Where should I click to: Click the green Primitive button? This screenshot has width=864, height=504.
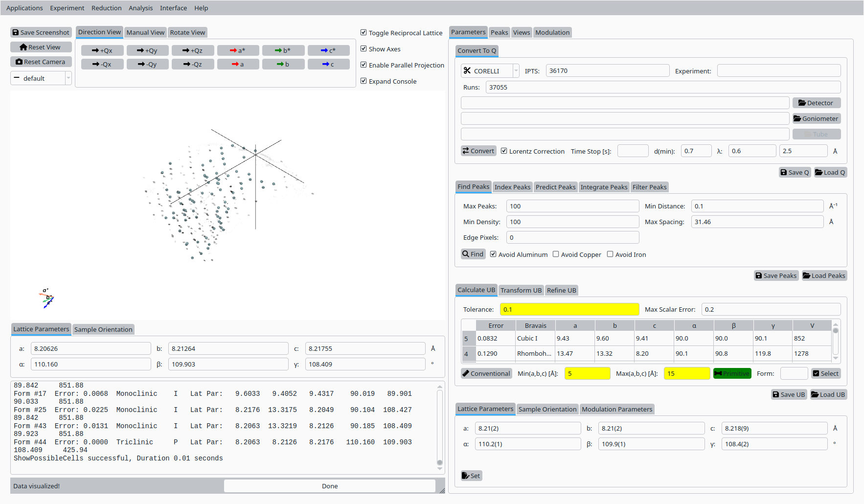pyautogui.click(x=732, y=373)
